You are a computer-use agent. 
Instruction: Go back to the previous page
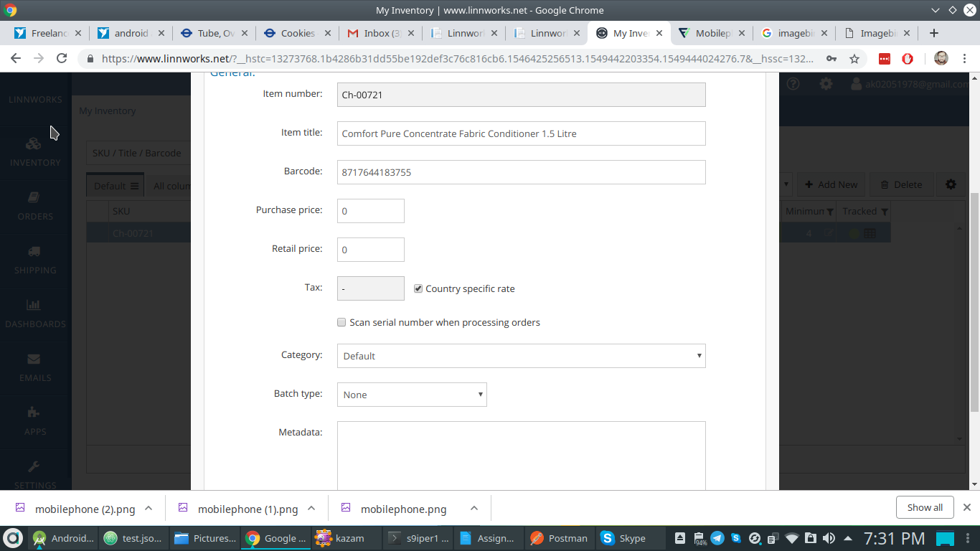16,59
